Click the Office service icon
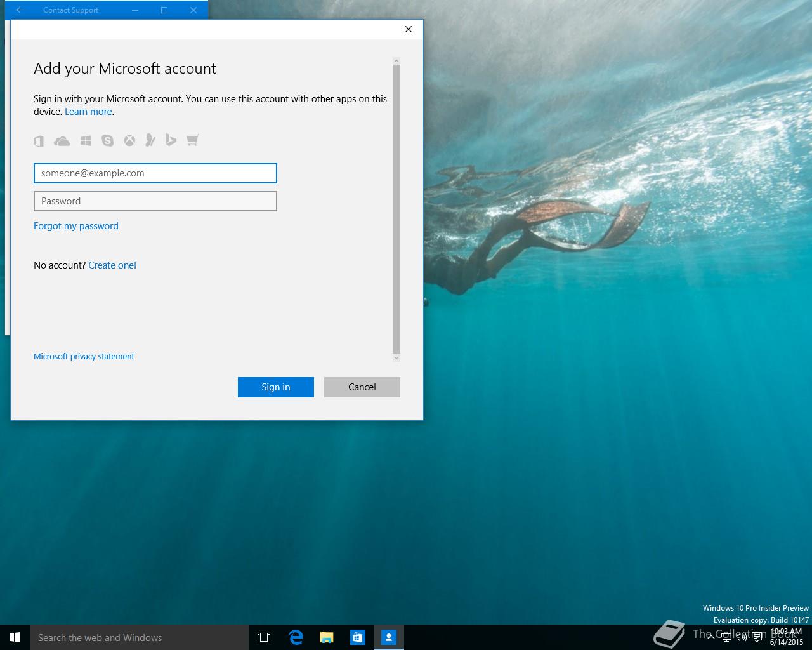 [x=39, y=141]
